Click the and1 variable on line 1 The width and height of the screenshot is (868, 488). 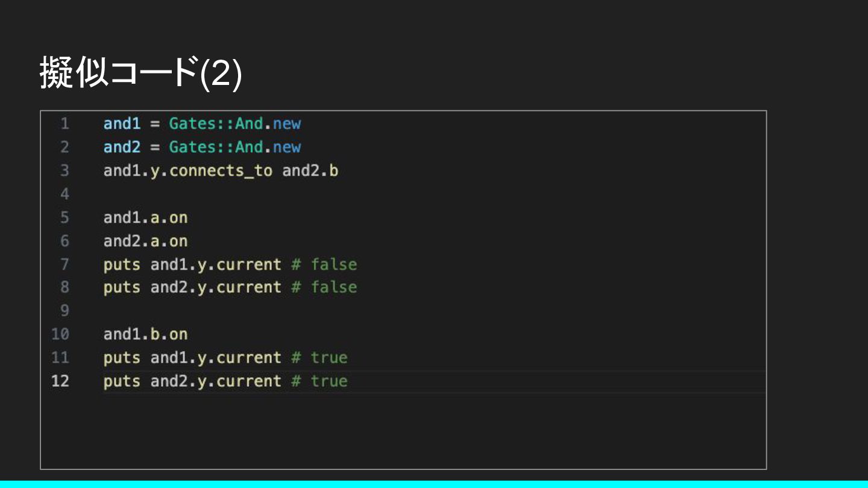tap(122, 124)
